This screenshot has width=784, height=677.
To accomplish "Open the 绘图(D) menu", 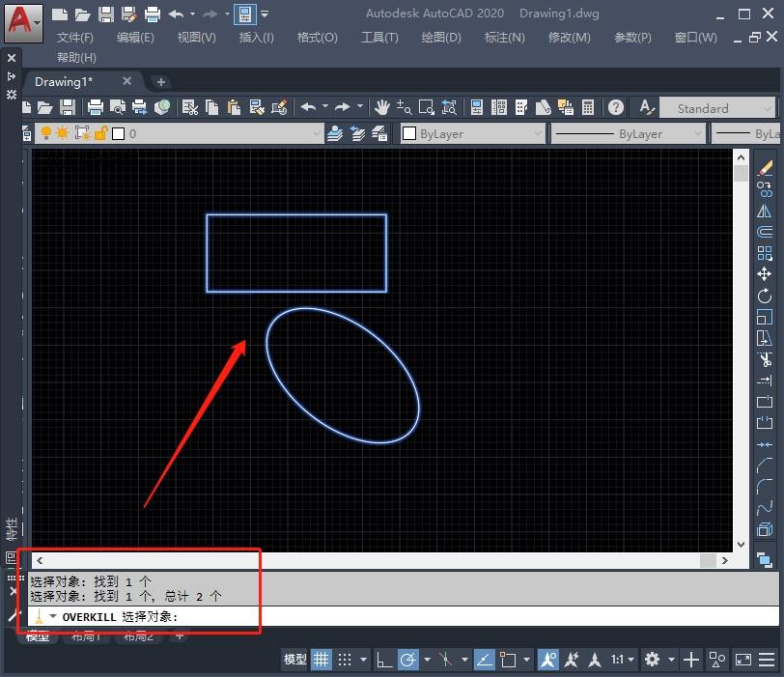I will click(441, 37).
